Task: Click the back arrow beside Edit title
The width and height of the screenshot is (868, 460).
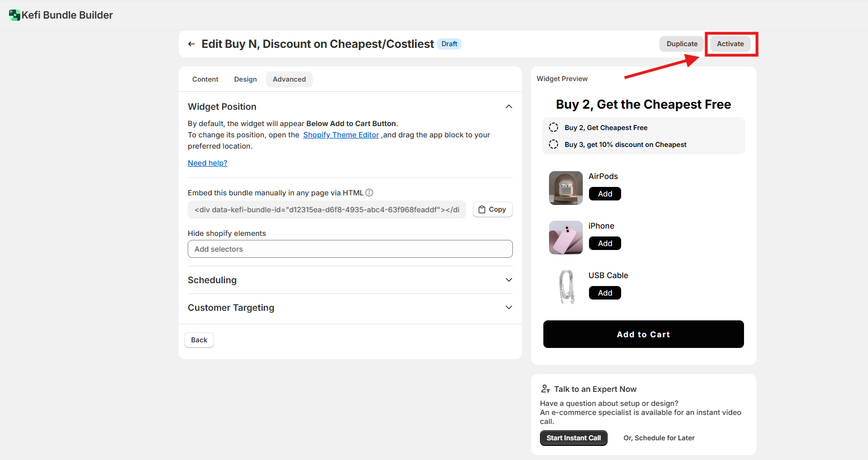Action: 192,44
